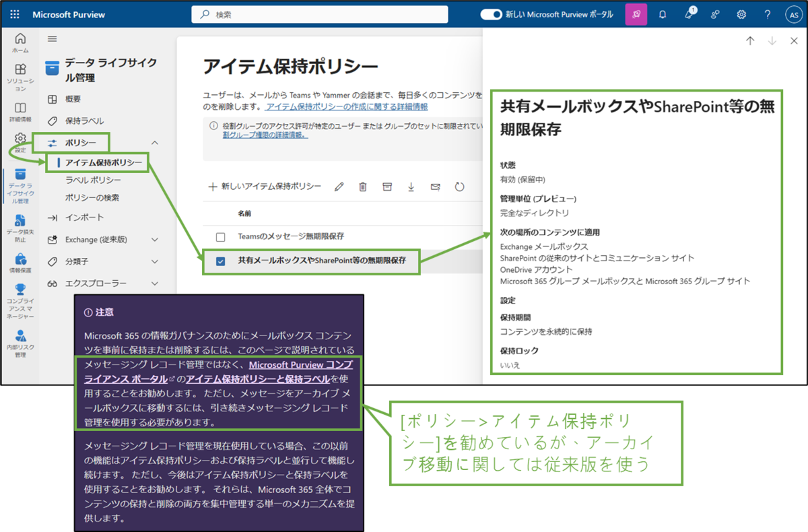Open 概要 in navigation
The width and height of the screenshot is (808, 532).
click(x=73, y=99)
